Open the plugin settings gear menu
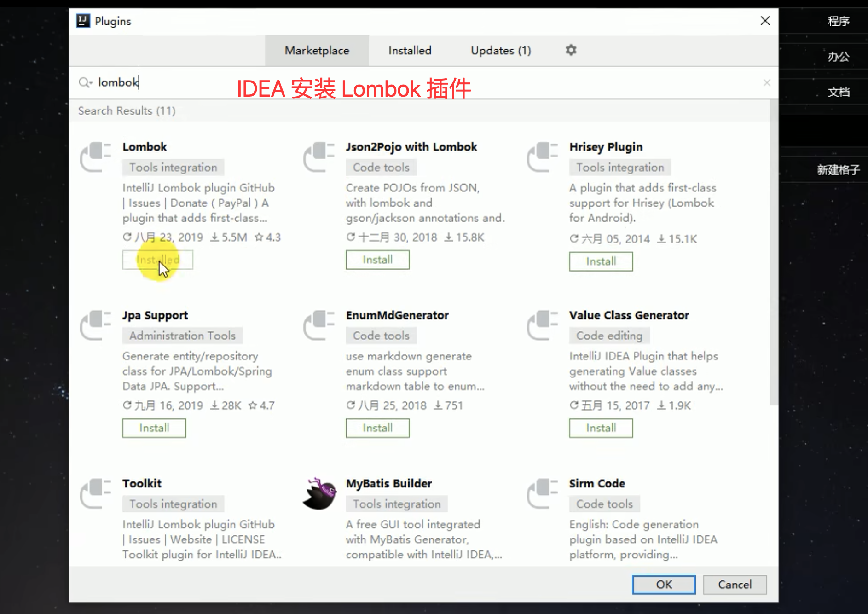This screenshot has height=614, width=868. [571, 50]
